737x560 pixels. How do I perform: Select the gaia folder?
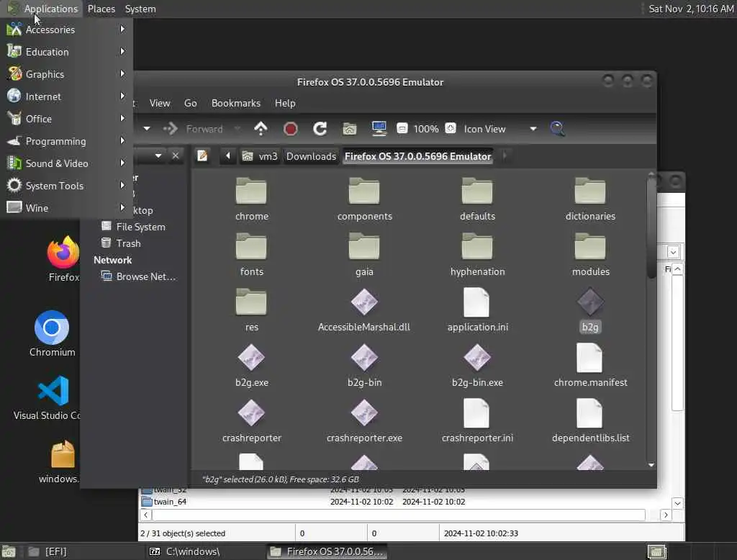365,255
